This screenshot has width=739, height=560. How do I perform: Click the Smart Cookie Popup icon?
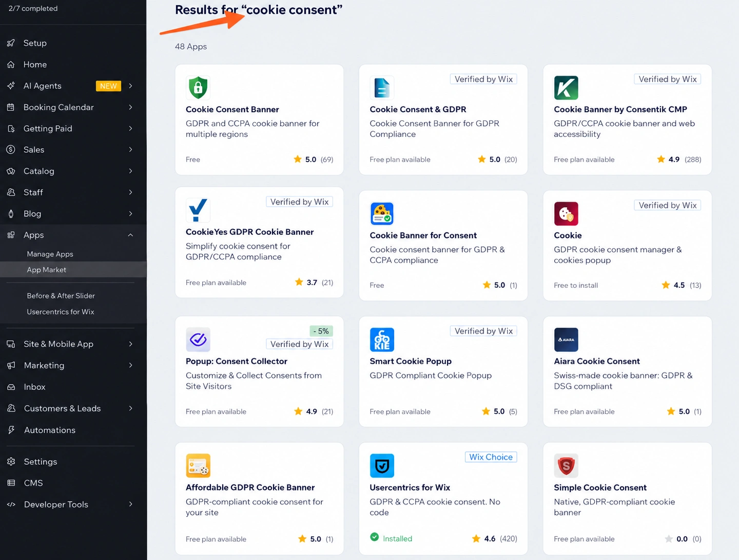(382, 339)
